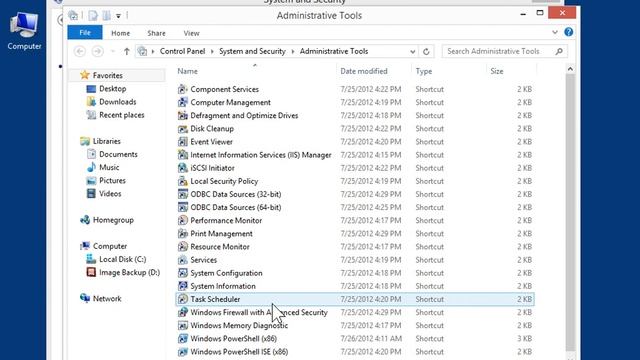Select the Task Scheduler icon
Screen dimensions: 640x360
tap(182, 299)
